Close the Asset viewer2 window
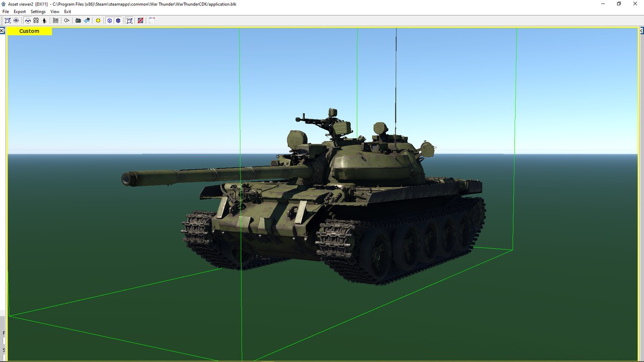This screenshot has height=362, width=644. 635,4
